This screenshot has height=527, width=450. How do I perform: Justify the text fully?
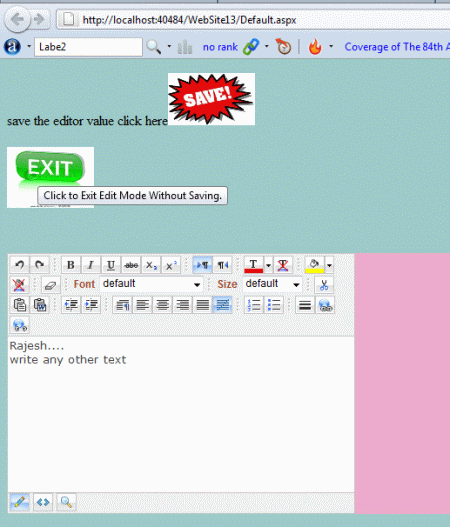click(202, 305)
